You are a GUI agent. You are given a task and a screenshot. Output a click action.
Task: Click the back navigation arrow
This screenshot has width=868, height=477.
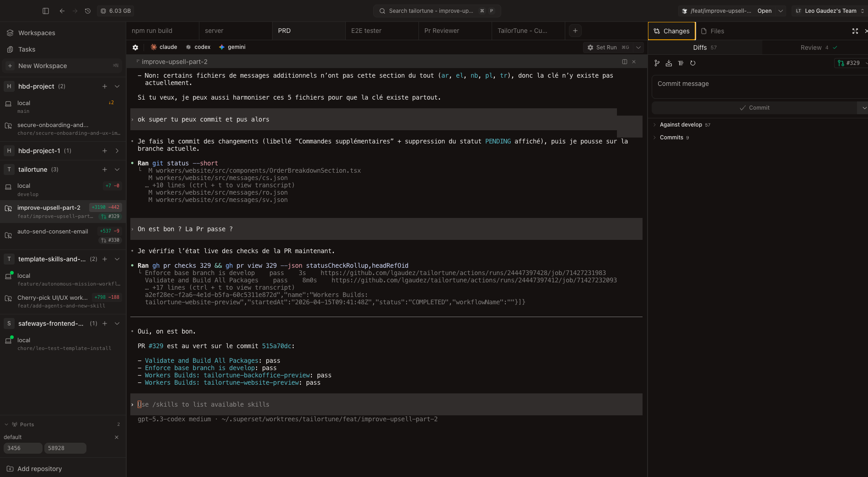tap(62, 11)
